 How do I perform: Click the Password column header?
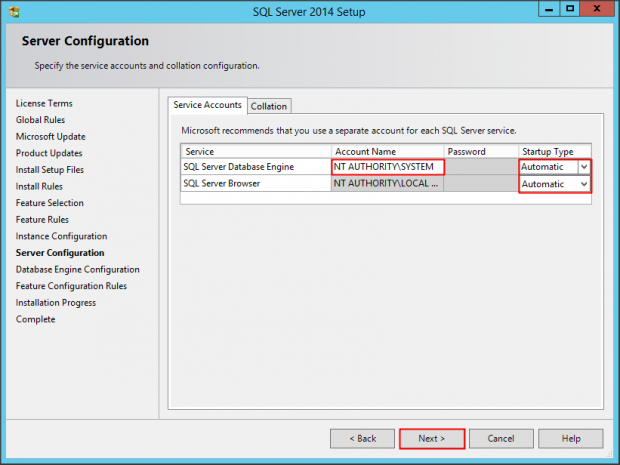pos(481,151)
